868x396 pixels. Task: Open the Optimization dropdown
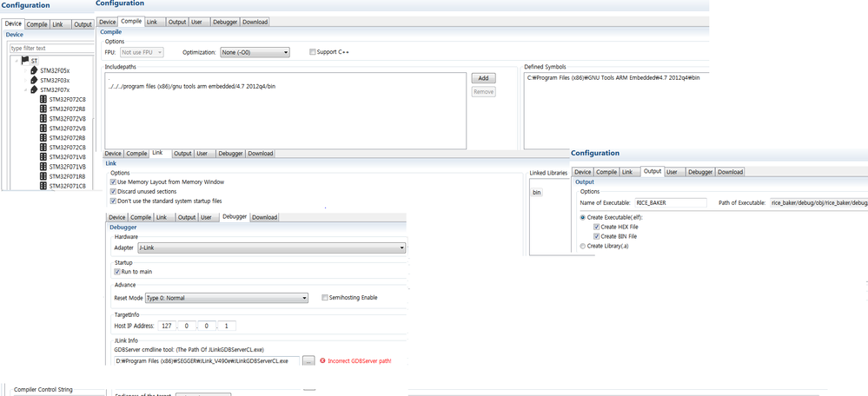255,52
